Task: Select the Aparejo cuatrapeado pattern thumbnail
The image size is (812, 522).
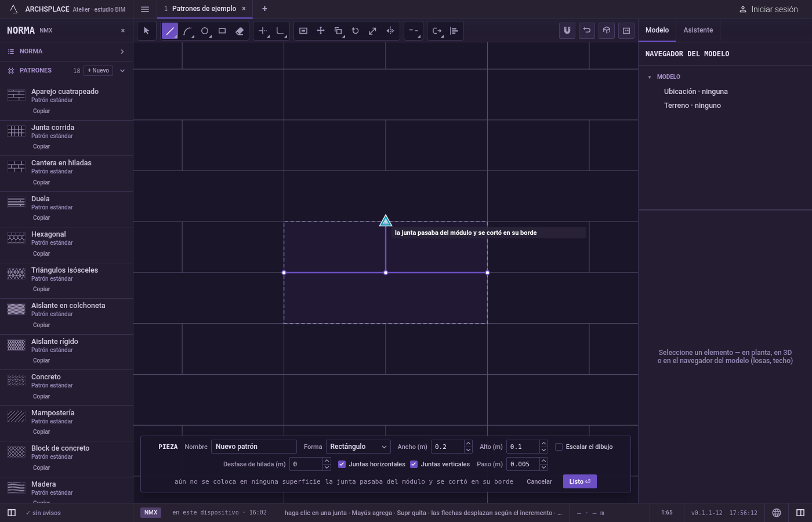Action: pyautogui.click(x=16, y=95)
